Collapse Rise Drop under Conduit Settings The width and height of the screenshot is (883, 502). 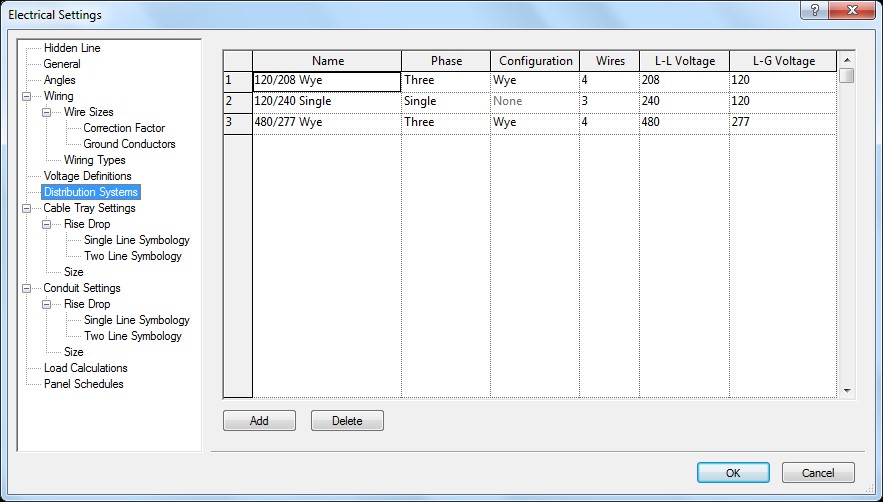[47, 304]
